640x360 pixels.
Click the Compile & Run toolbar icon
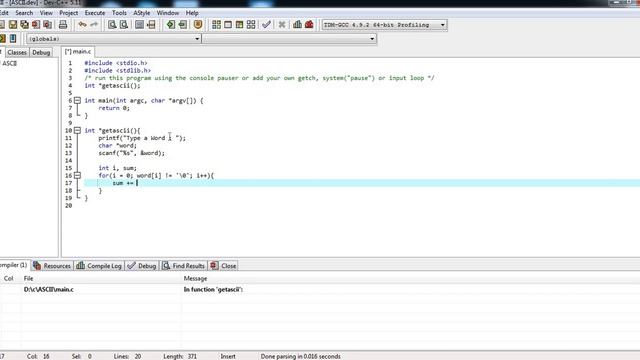tap(239, 24)
